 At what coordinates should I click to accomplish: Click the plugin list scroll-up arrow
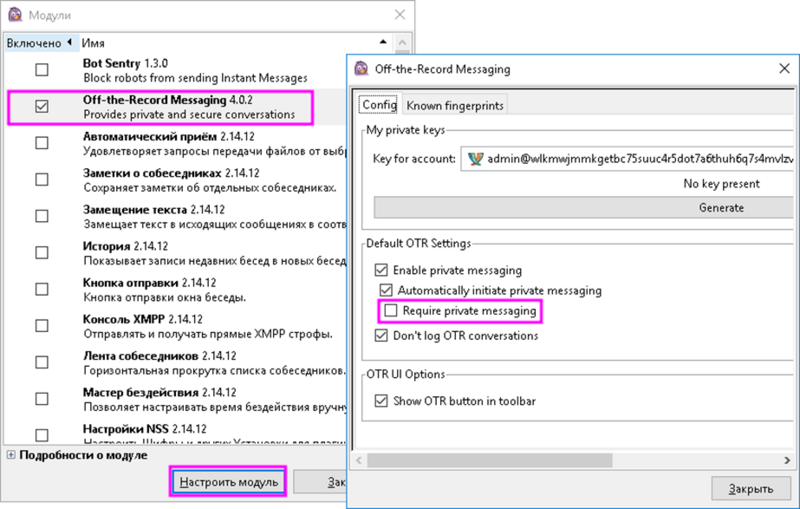pyautogui.click(x=402, y=43)
